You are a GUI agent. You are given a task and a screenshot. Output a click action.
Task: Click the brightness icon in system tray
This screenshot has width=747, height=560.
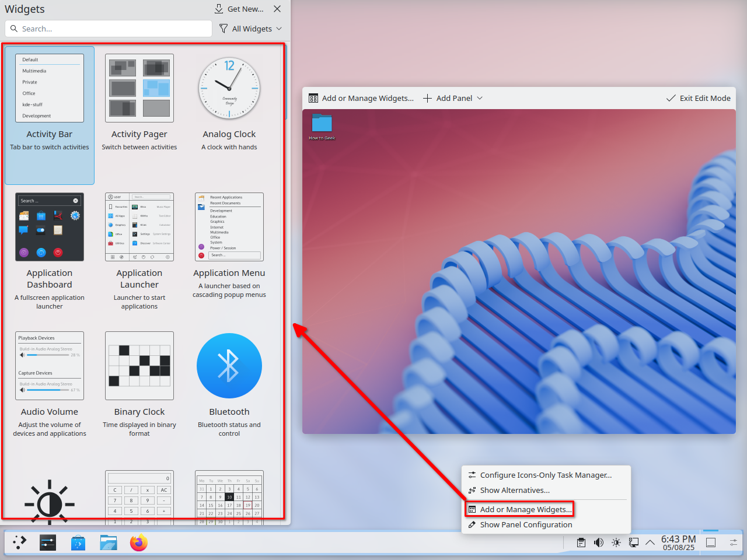click(x=616, y=542)
